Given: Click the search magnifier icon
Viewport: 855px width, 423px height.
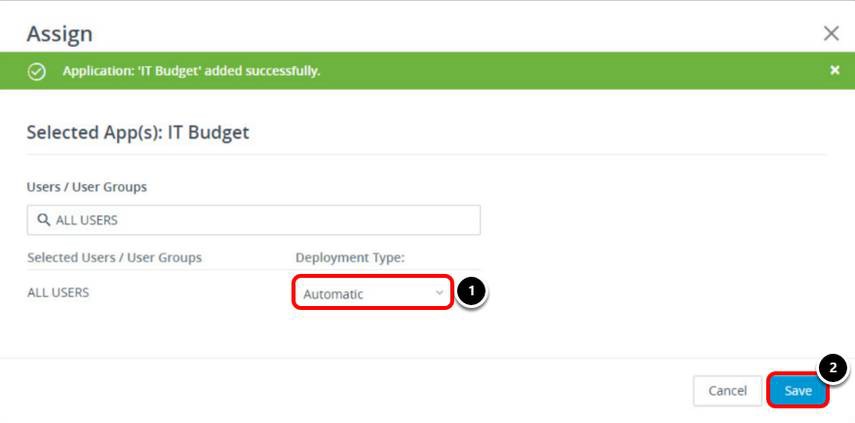Looking at the screenshot, I should click(x=43, y=220).
